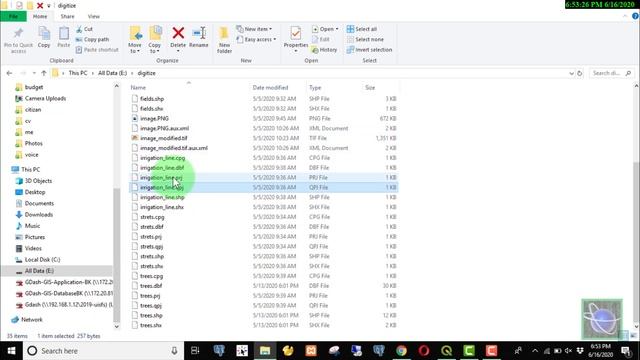Click This PC in the address path
This screenshot has height=360, width=640.
pyautogui.click(x=78, y=73)
